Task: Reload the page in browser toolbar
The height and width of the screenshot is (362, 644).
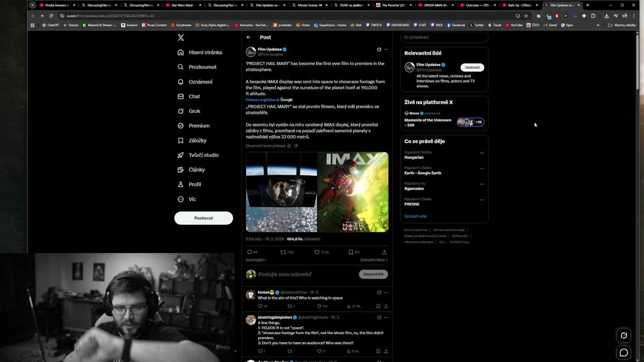Action: 51,16
